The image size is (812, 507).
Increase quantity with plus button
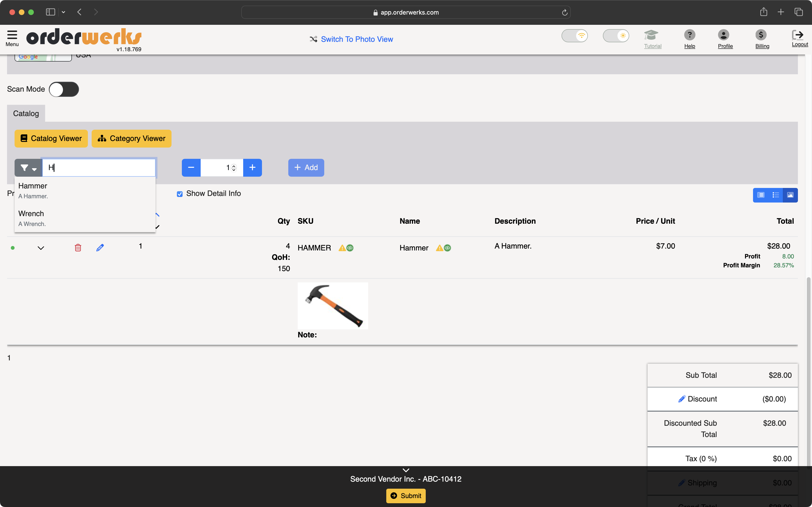click(252, 168)
